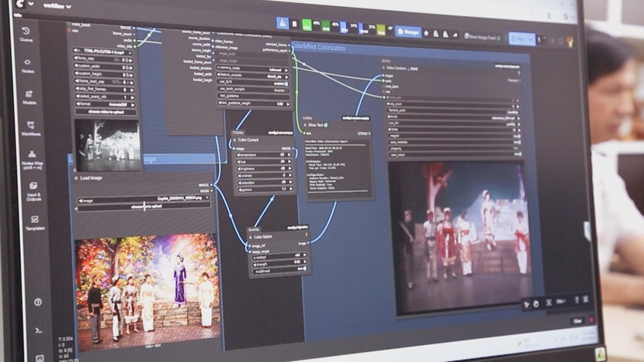Open the Nodes library sidebar icon
The image size is (644, 362).
point(28,66)
